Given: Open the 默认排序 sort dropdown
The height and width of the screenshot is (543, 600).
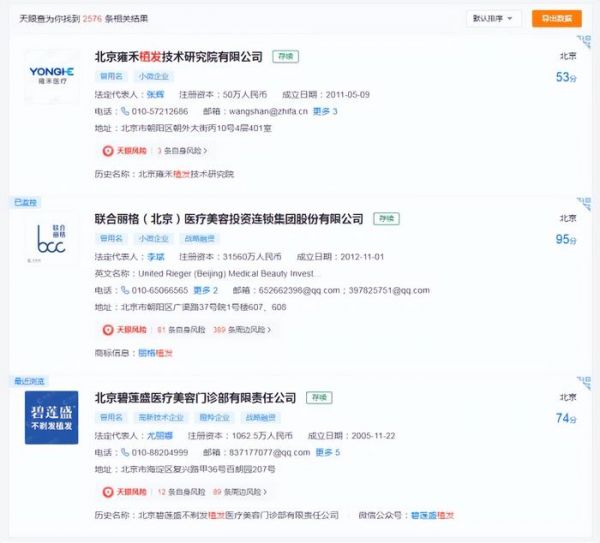Looking at the screenshot, I should (495, 18).
